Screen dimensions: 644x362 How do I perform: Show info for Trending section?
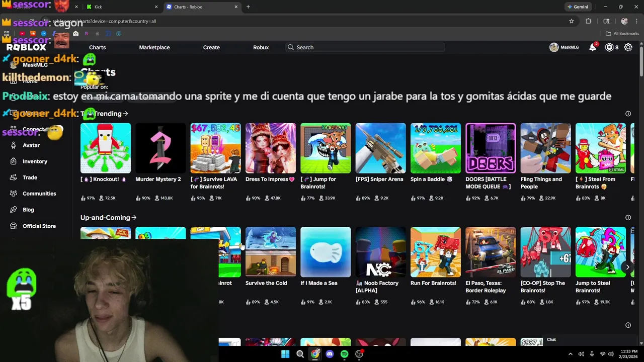[x=628, y=114]
